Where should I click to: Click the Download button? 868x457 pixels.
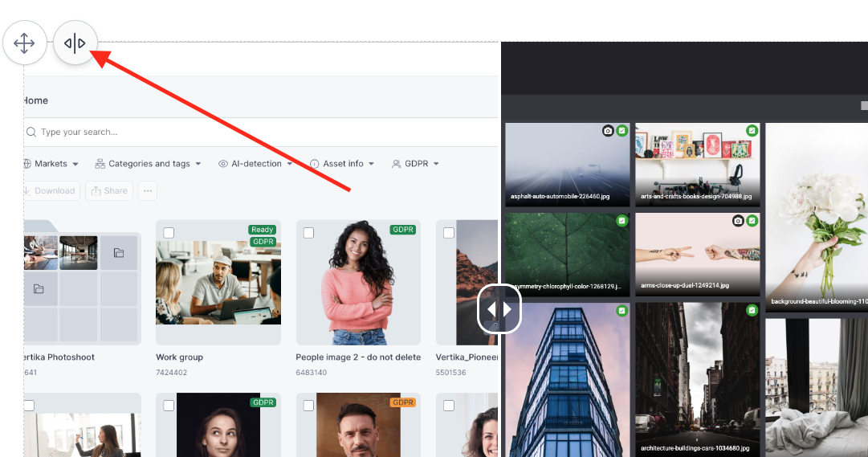tap(51, 190)
